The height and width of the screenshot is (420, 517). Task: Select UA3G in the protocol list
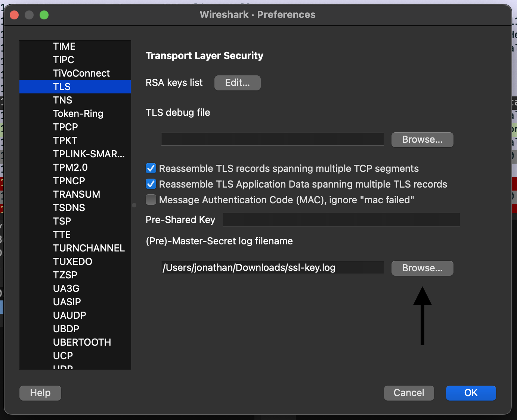click(75, 288)
